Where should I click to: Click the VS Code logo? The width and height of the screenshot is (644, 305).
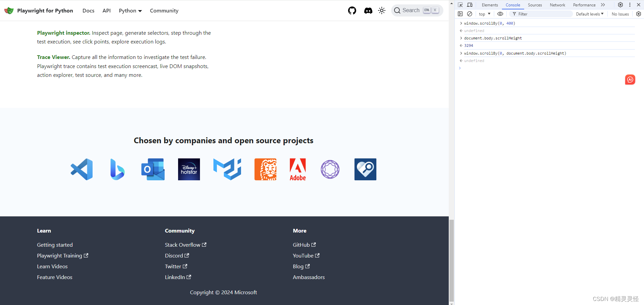pos(82,169)
